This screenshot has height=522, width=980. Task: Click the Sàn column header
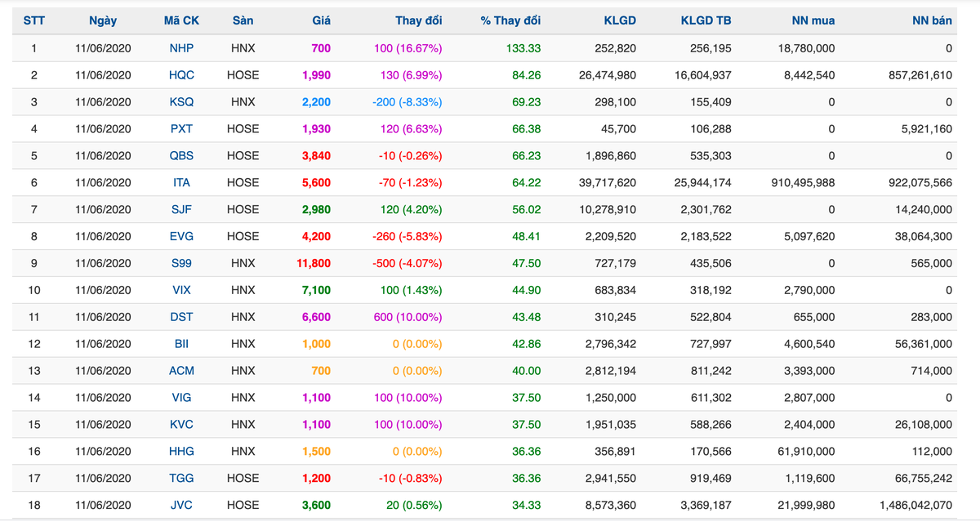click(x=243, y=20)
